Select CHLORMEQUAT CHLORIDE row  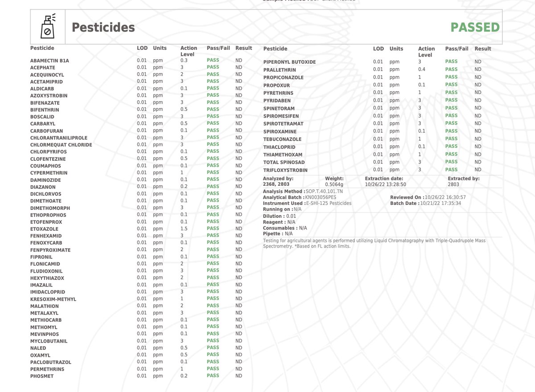pyautogui.click(x=61, y=145)
